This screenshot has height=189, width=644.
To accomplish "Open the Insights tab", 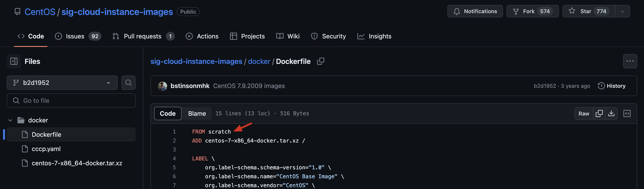I will (374, 36).
